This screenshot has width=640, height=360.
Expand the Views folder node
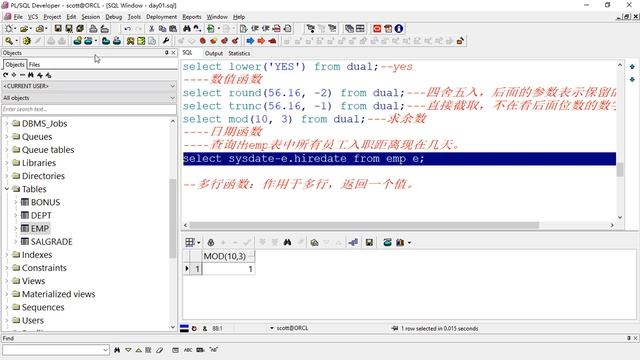(7, 281)
